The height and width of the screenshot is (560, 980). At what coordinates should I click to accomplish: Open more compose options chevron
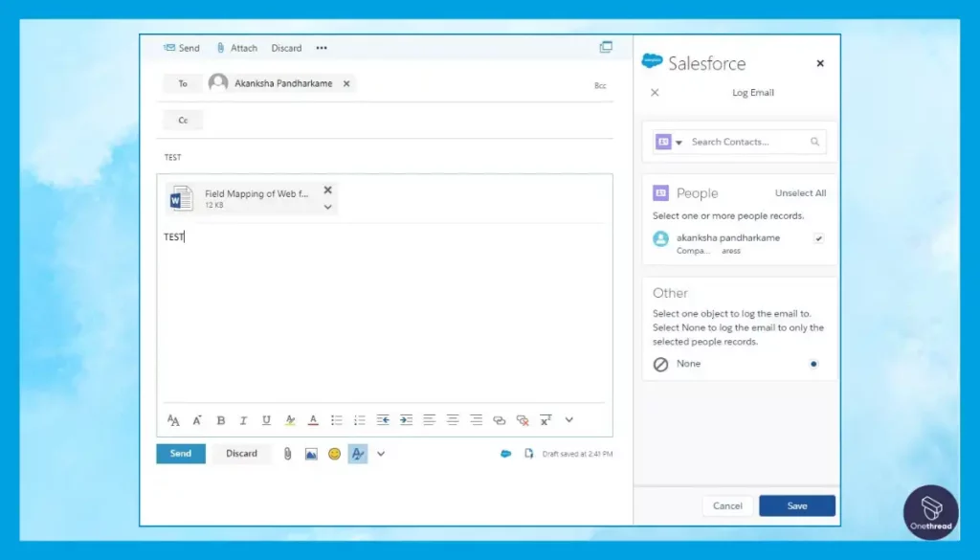381,455
